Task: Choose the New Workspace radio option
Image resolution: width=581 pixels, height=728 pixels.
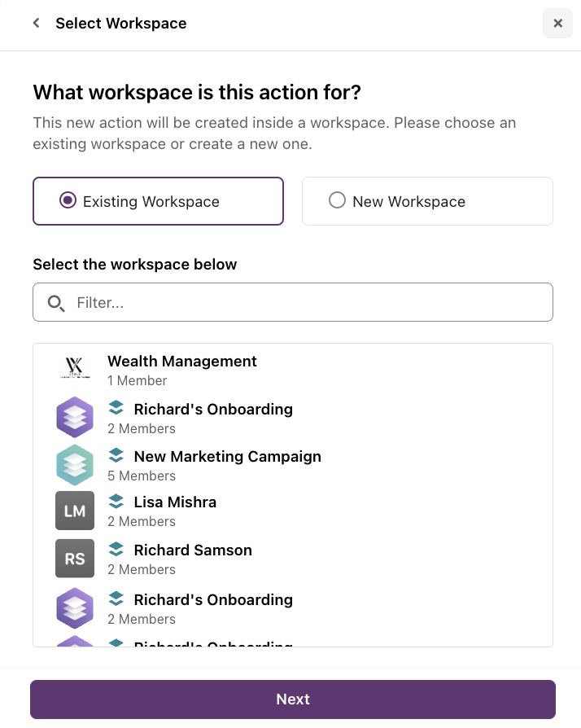Action: 427,201
